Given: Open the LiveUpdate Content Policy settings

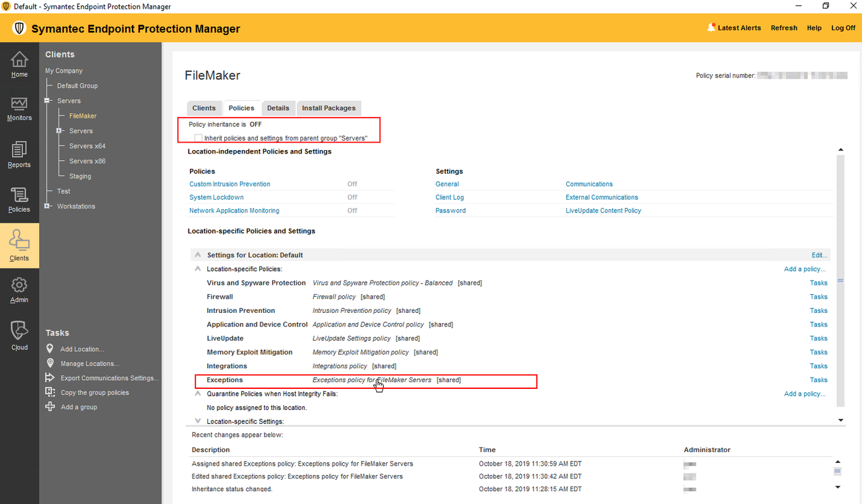Looking at the screenshot, I should coord(603,210).
